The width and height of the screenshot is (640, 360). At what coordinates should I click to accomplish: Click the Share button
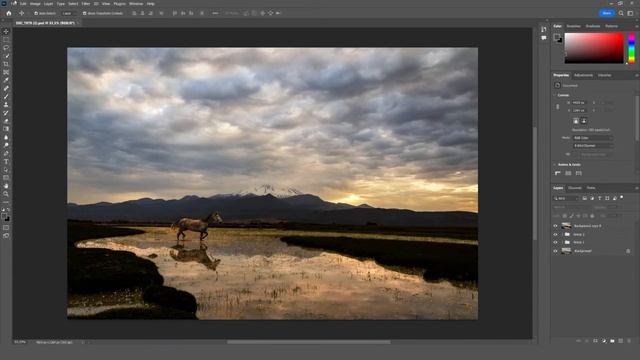[607, 13]
